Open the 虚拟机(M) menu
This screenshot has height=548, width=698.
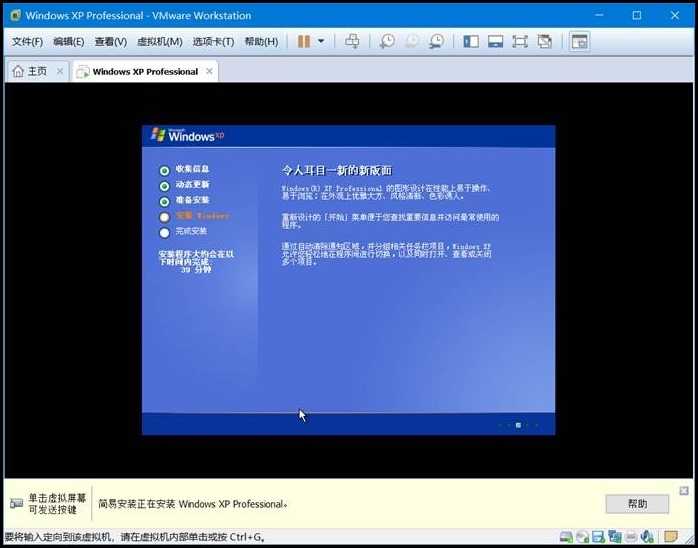pyautogui.click(x=159, y=42)
